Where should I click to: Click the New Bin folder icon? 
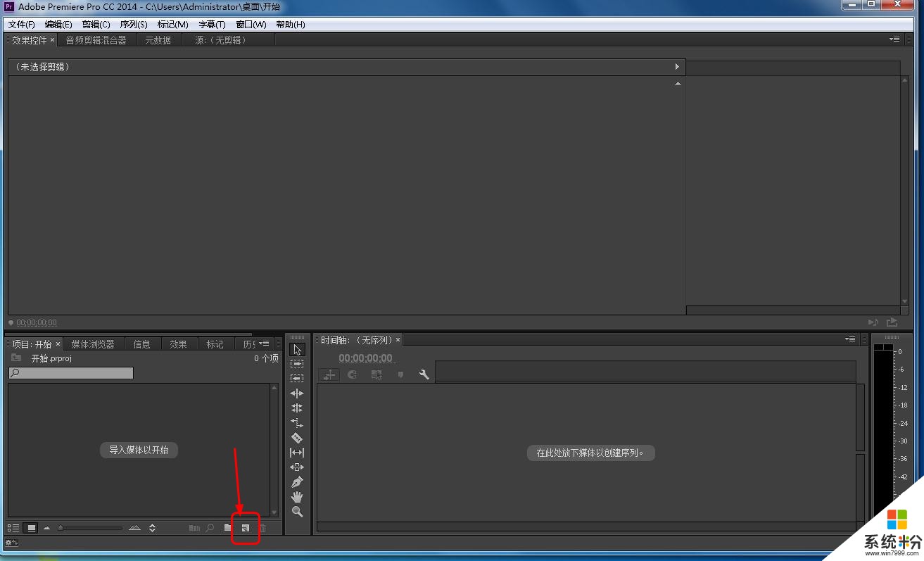click(228, 527)
